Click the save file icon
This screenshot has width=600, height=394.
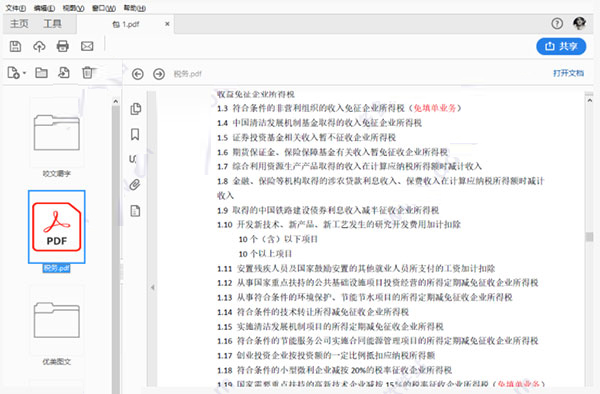point(15,46)
